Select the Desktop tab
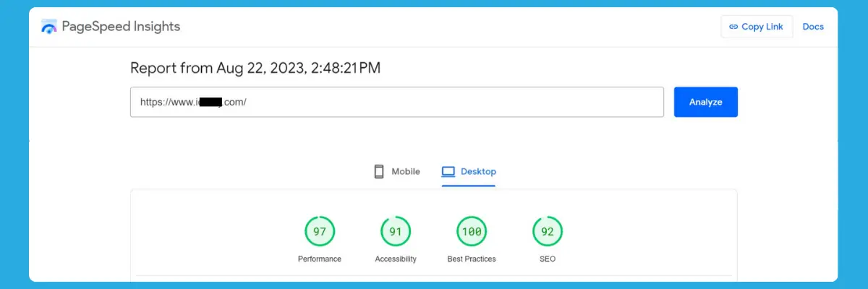The height and width of the screenshot is (289, 868). 469,172
